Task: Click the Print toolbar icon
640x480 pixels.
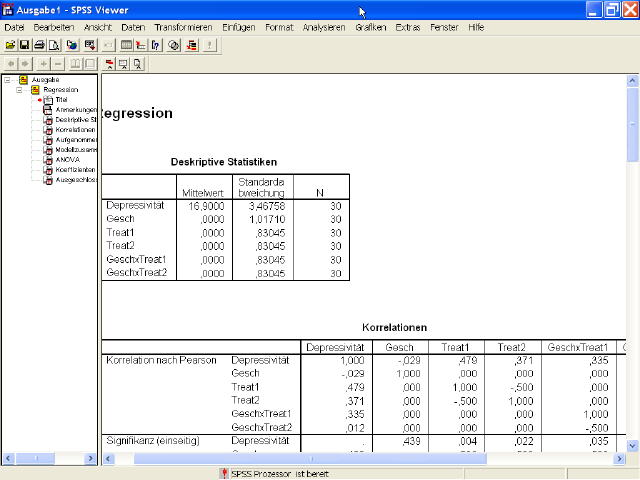Action: tap(40, 45)
